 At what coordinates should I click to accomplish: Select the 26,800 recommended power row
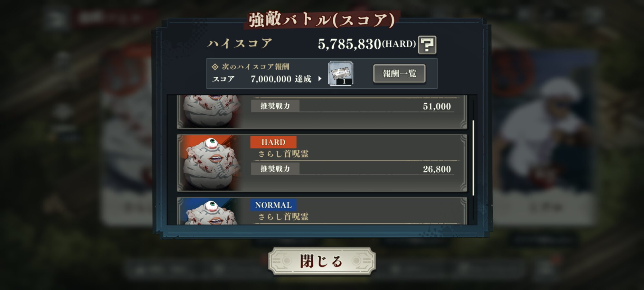tap(353, 169)
